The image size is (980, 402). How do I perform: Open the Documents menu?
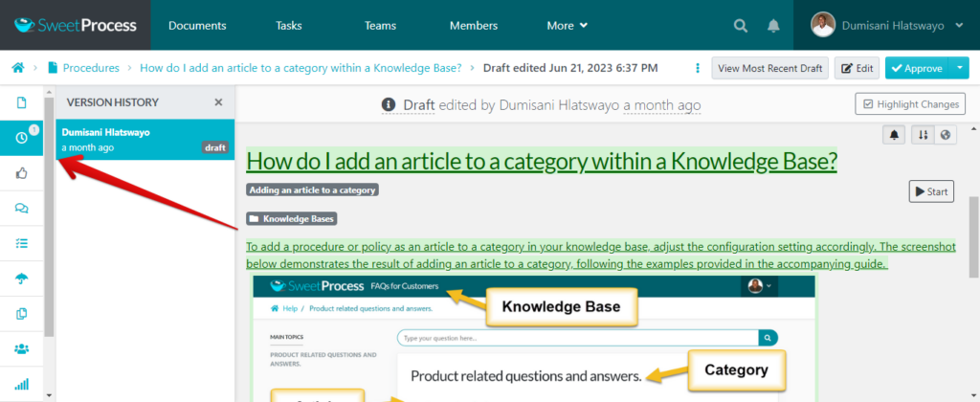(x=197, y=26)
